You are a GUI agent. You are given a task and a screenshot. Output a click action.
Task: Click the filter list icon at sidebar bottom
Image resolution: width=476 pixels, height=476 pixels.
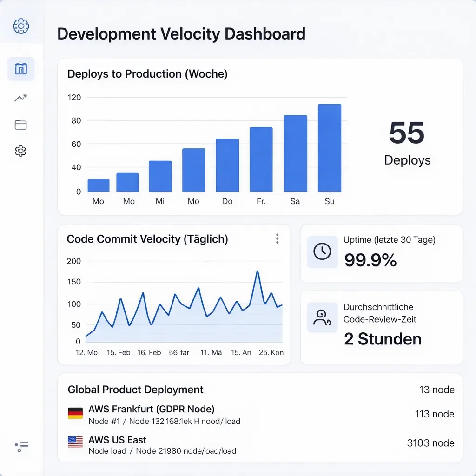click(x=21, y=447)
